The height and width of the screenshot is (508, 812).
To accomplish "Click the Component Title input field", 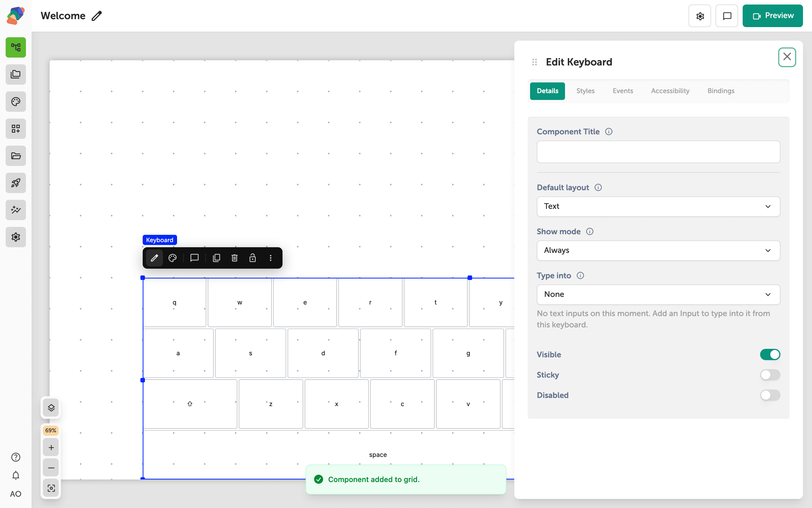I will (658, 152).
